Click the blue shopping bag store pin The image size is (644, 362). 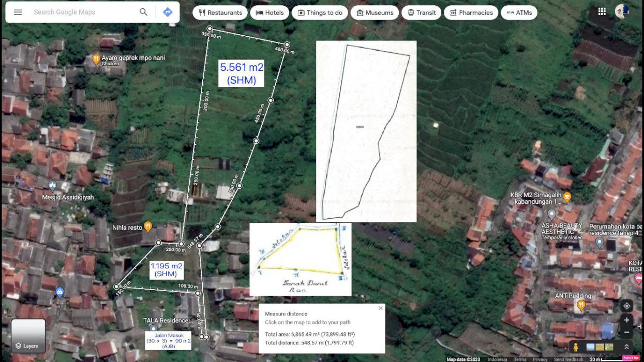(59, 293)
